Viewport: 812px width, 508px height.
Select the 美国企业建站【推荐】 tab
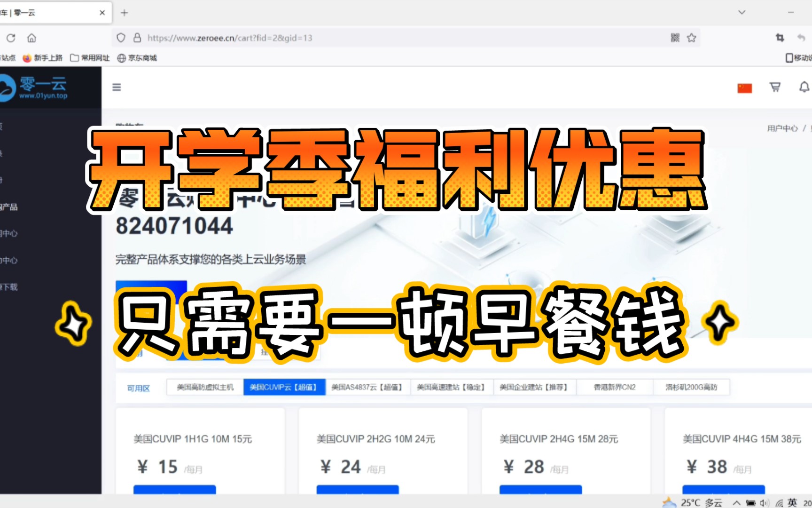tap(535, 387)
